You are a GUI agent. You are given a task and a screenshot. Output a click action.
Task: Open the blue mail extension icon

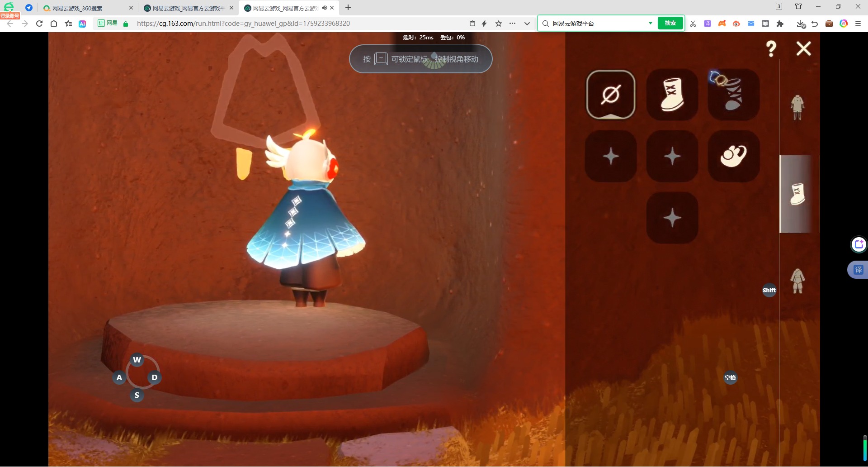tap(751, 24)
